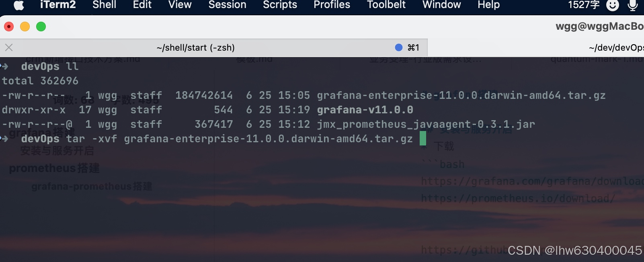Open the Toolbelt menu
Screen dimensions: 644x262
click(386, 5)
